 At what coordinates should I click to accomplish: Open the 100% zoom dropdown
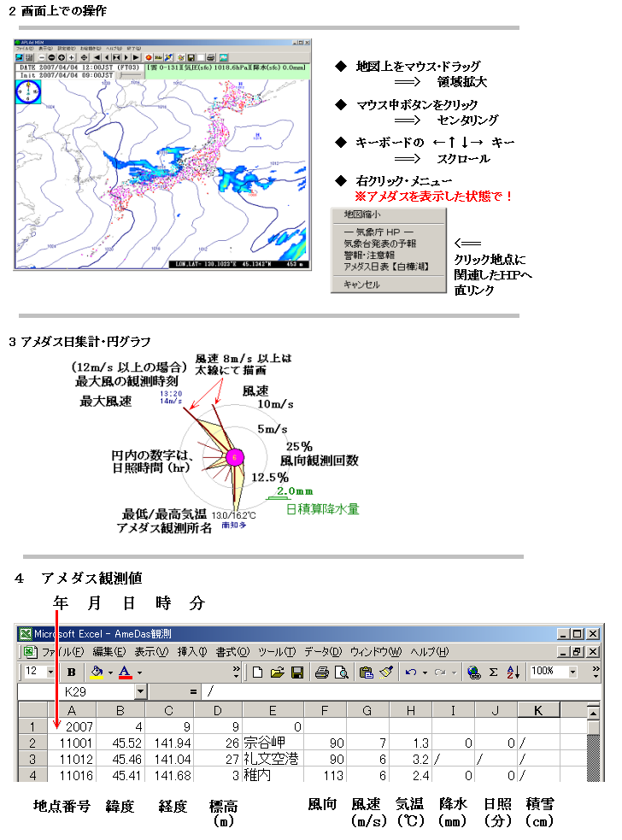(572, 672)
